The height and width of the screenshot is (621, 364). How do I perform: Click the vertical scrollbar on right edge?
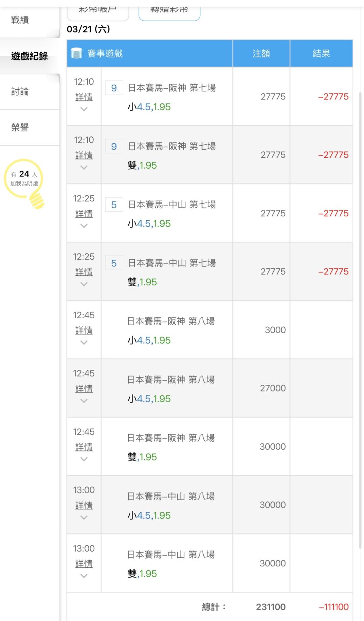tap(360, 303)
